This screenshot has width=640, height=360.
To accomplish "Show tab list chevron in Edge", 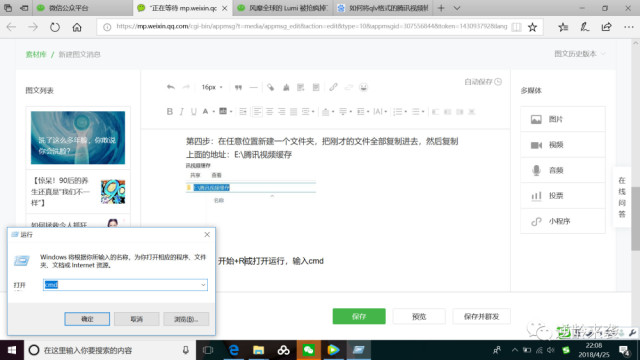I will (457, 8).
